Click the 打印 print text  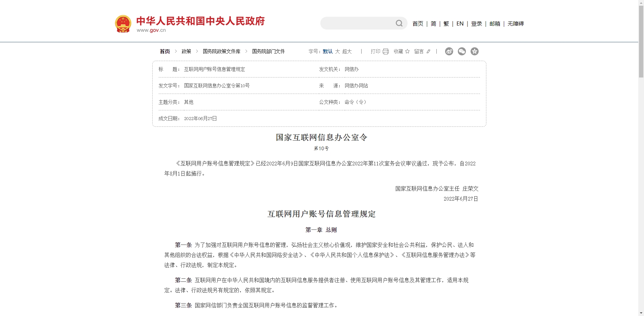tap(375, 51)
